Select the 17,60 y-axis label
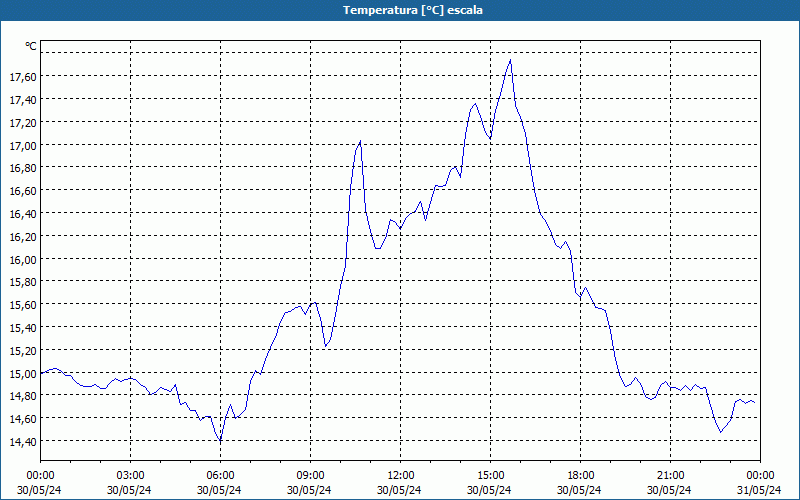Screen dimensions: 800x500 23,77
